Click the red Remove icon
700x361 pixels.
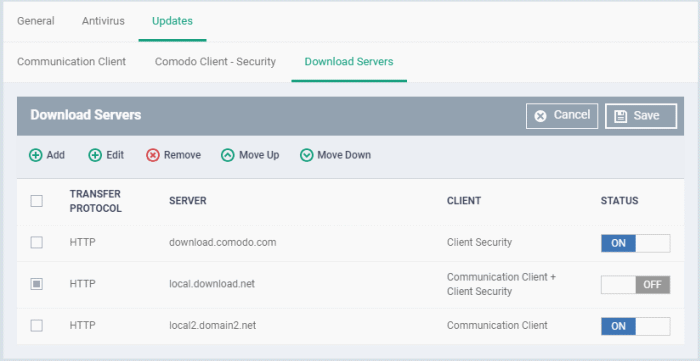click(x=153, y=155)
